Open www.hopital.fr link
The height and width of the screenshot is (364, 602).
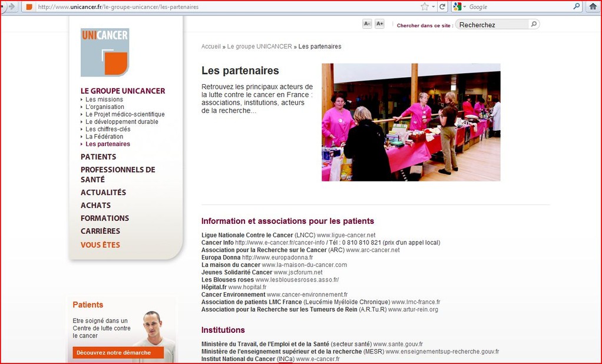(247, 287)
